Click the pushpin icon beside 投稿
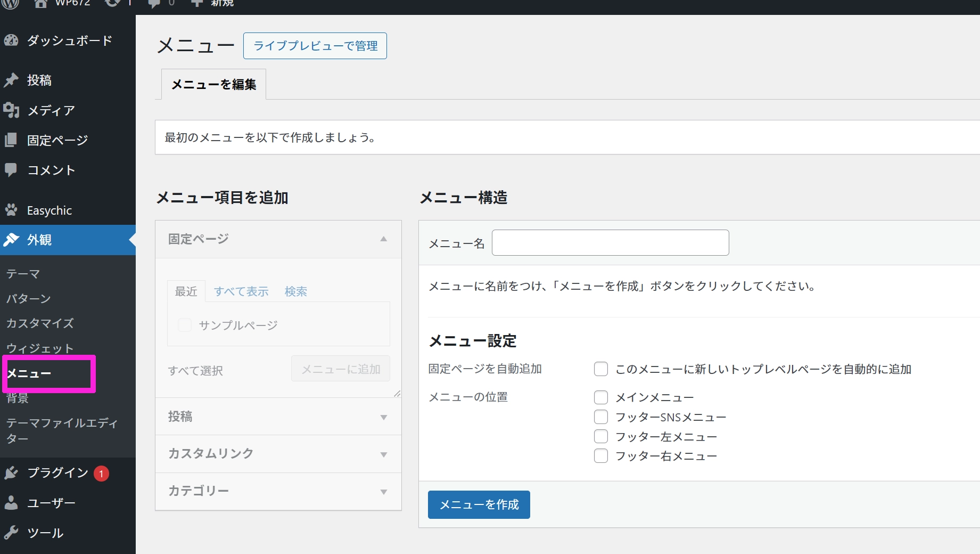 [11, 80]
